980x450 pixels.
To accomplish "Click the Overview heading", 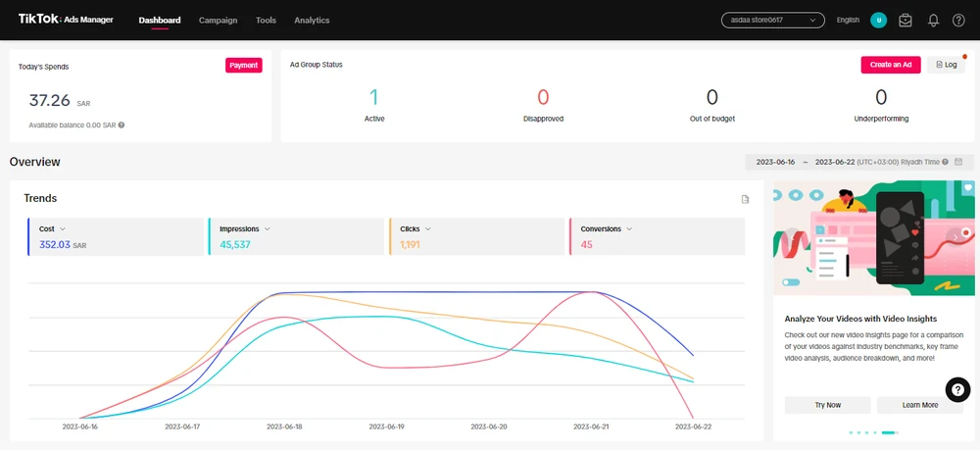I will click(34, 162).
